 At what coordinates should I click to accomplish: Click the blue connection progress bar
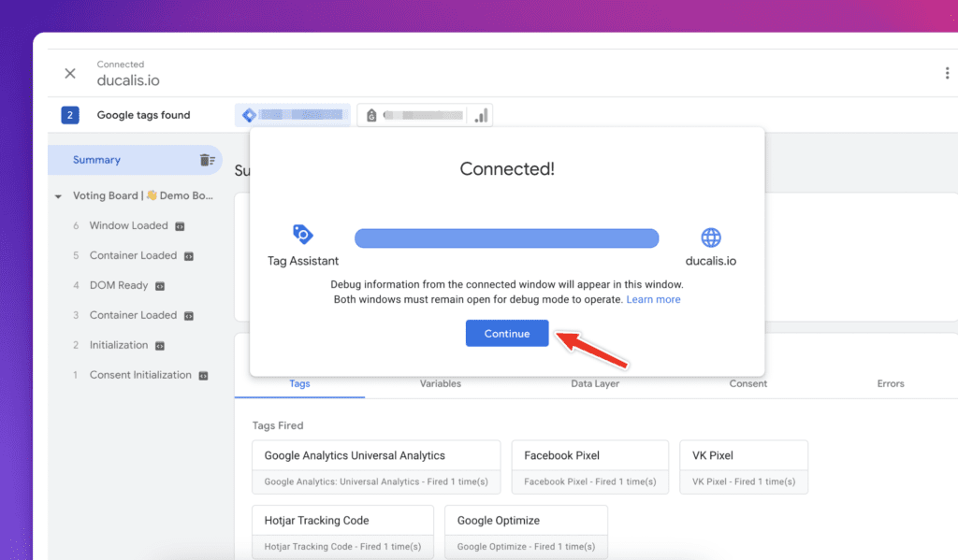506,237
